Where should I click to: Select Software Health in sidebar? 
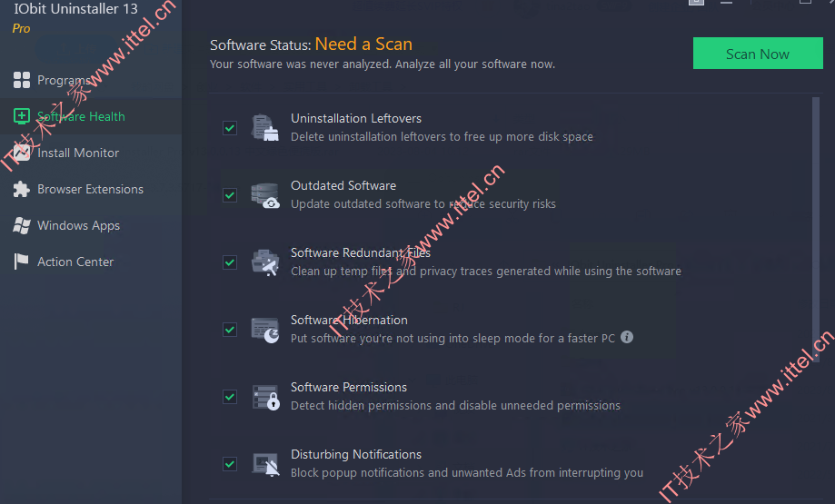coord(91,116)
